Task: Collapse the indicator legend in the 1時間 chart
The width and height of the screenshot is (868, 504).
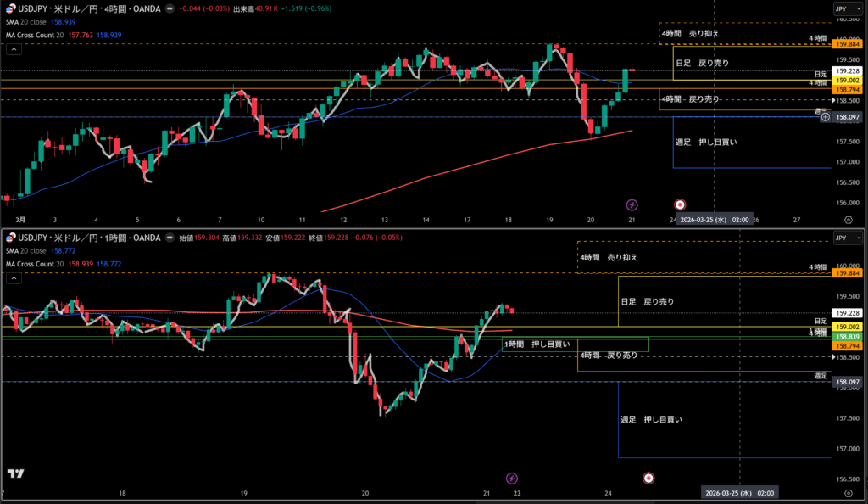Action: (13, 277)
